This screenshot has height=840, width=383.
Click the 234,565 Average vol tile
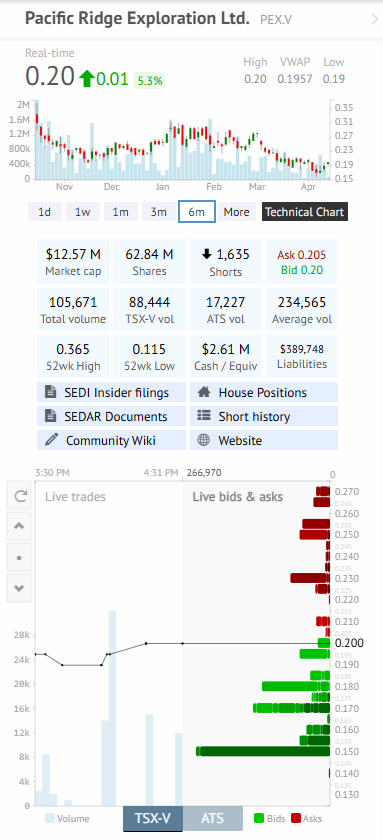point(302,310)
